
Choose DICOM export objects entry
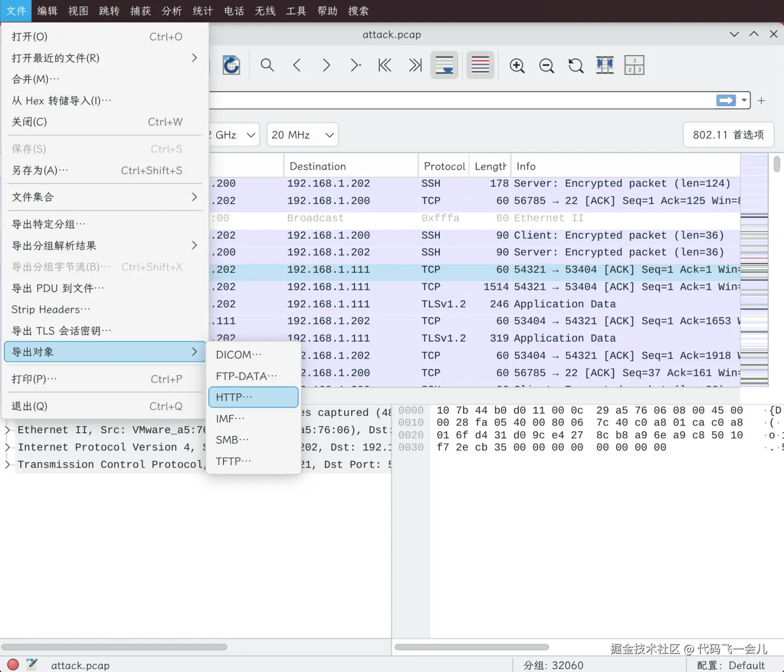coord(253,355)
